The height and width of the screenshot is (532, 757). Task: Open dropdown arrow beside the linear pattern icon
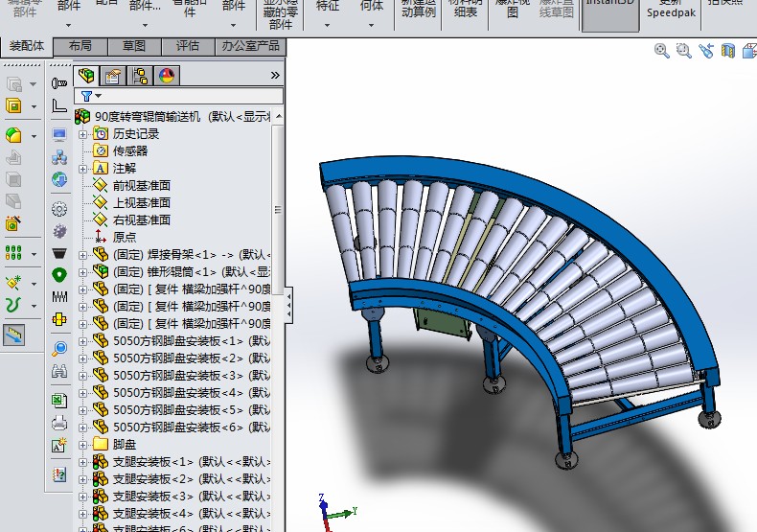coord(34,253)
